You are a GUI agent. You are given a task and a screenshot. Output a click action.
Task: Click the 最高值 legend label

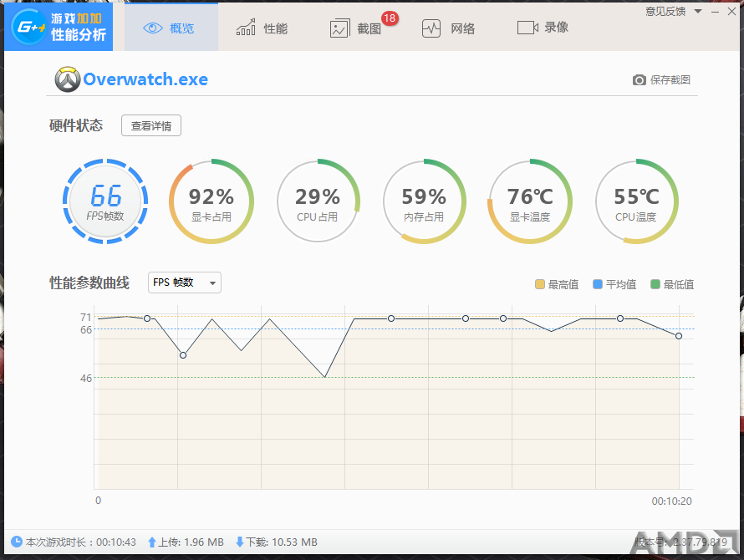[563, 284]
